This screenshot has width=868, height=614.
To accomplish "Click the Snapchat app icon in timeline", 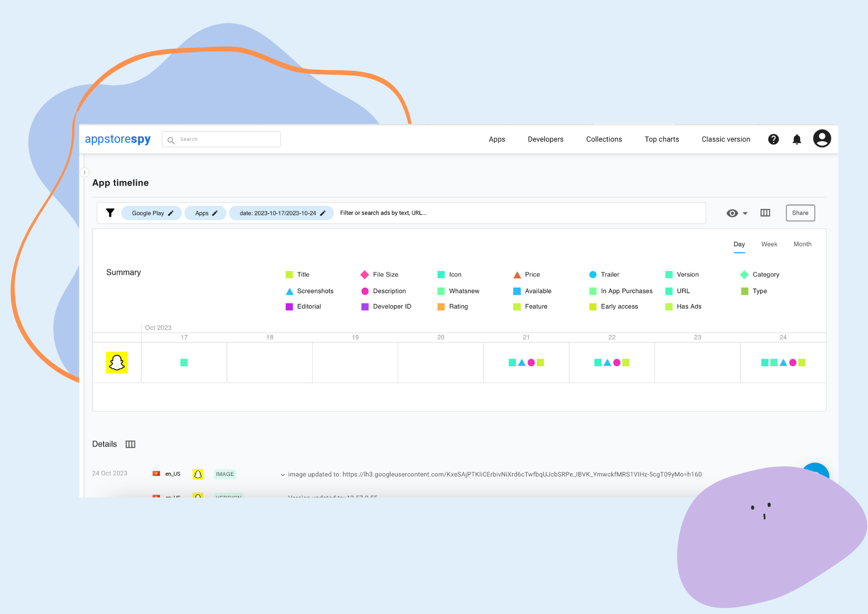I will [117, 363].
